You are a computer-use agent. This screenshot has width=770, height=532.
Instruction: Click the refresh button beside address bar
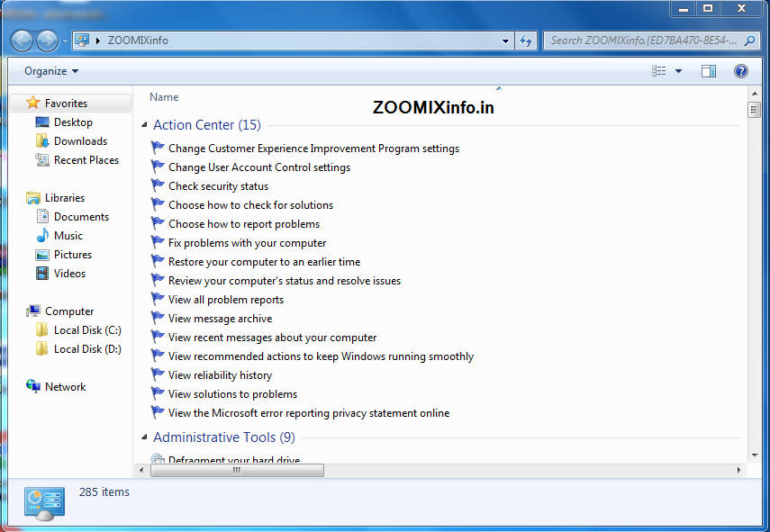coord(525,41)
